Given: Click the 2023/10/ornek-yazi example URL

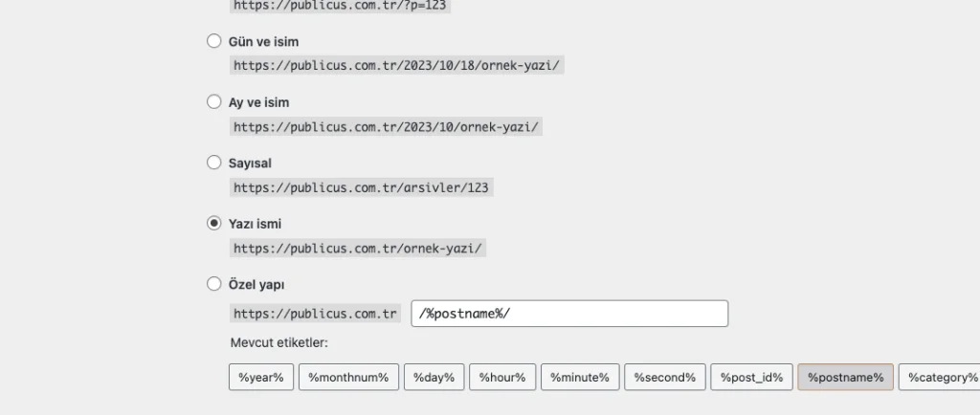Looking at the screenshot, I should [x=387, y=126].
